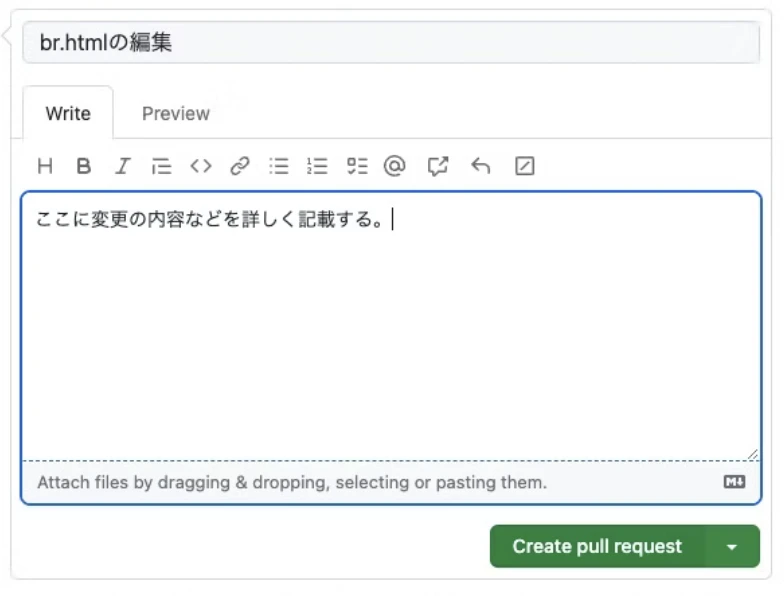Insert code with the angle brackets icon
784x596 pixels.
pyautogui.click(x=201, y=166)
